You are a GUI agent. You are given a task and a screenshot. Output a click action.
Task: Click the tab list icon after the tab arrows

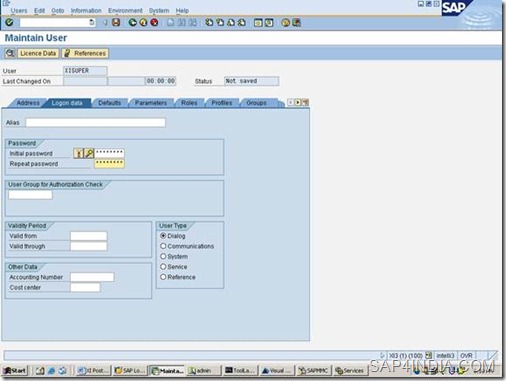(305, 102)
